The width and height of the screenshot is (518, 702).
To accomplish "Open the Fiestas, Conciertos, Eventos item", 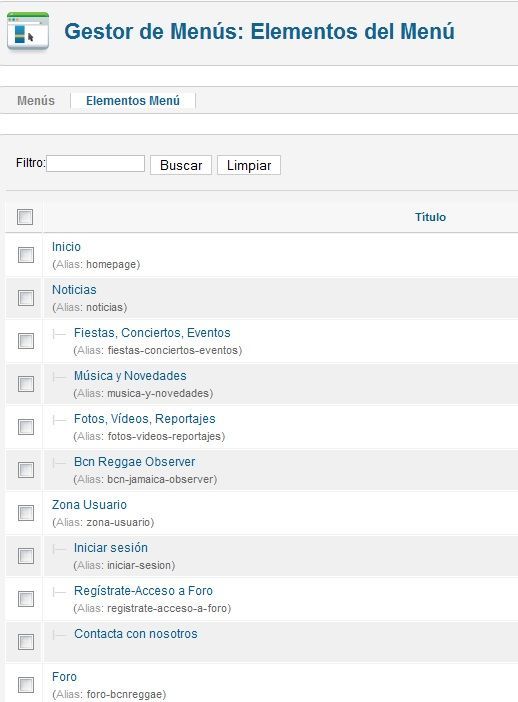I will tap(152, 333).
